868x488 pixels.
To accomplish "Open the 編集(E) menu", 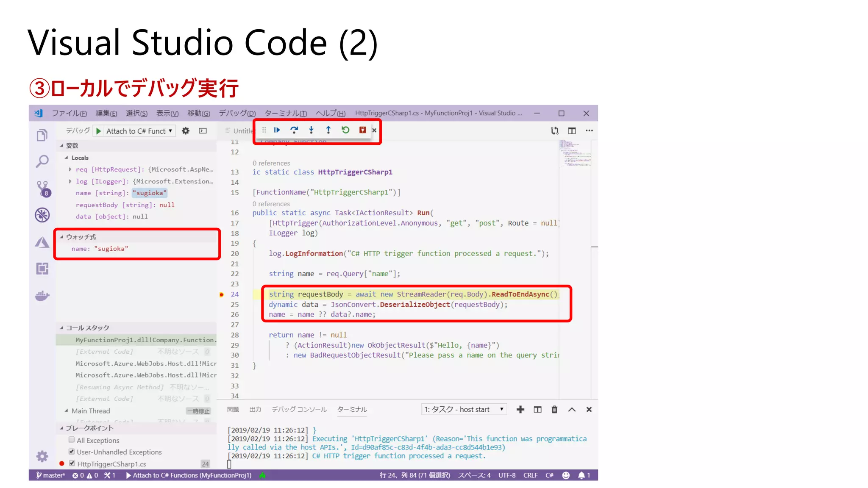I will click(106, 114).
